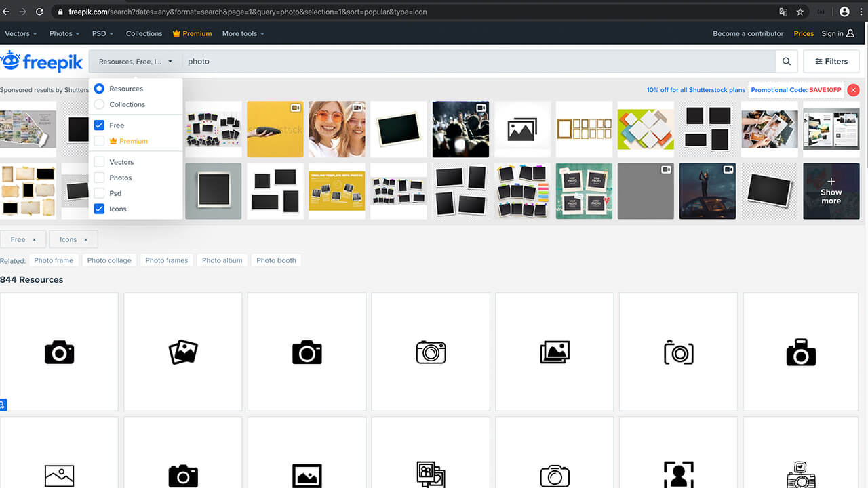Open the Collections nav item

144,33
